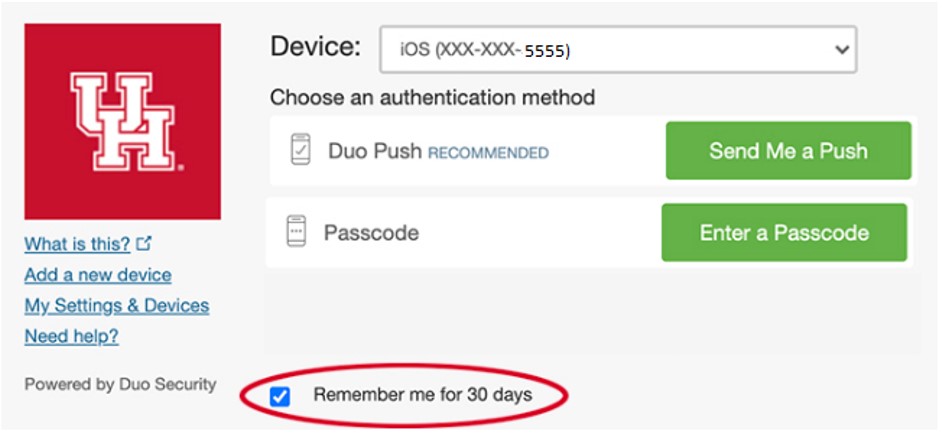Select the Duo Push method label
942x436 pixels.
(375, 152)
